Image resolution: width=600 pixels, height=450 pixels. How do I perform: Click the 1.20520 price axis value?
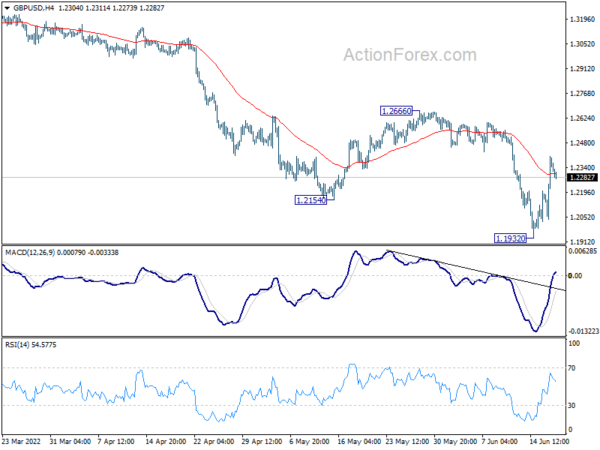pos(582,217)
